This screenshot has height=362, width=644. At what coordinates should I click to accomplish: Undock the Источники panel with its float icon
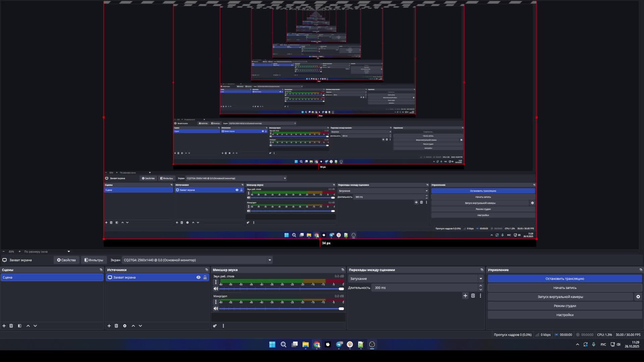pos(207,270)
